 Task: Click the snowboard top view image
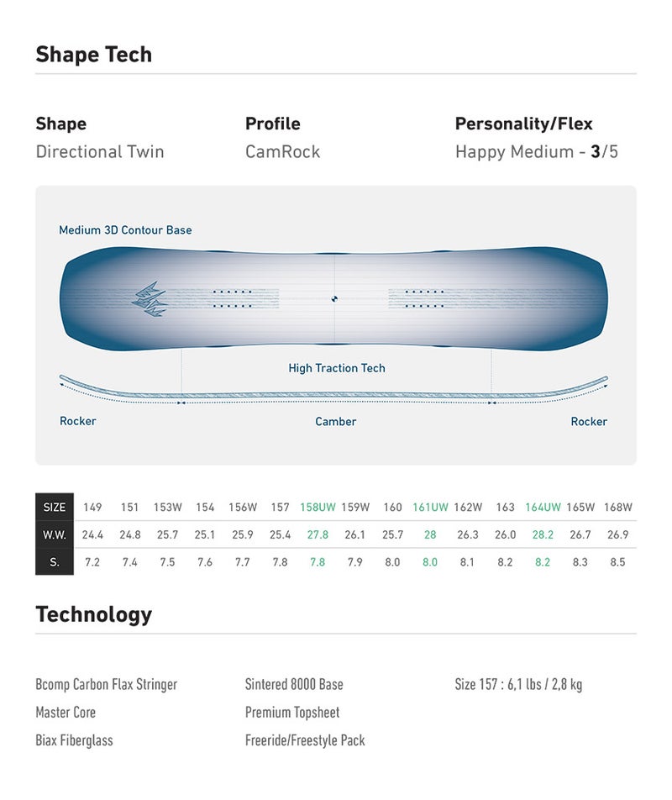pos(334,298)
